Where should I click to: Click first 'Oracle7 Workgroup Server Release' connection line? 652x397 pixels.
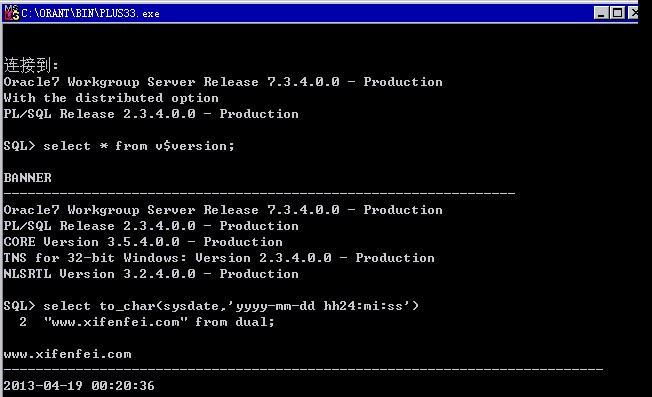(223, 82)
